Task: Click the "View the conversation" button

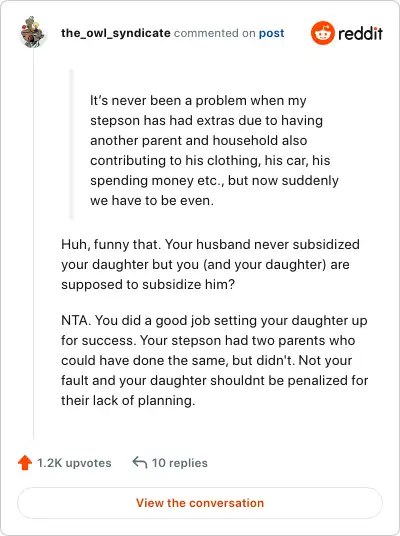Action: (x=200, y=503)
